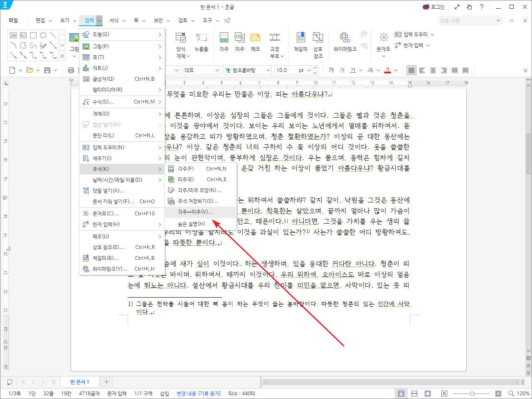This screenshot has height=399, width=532.
Task: Open the 각주 footnote ribbon icon
Action: (224, 42)
